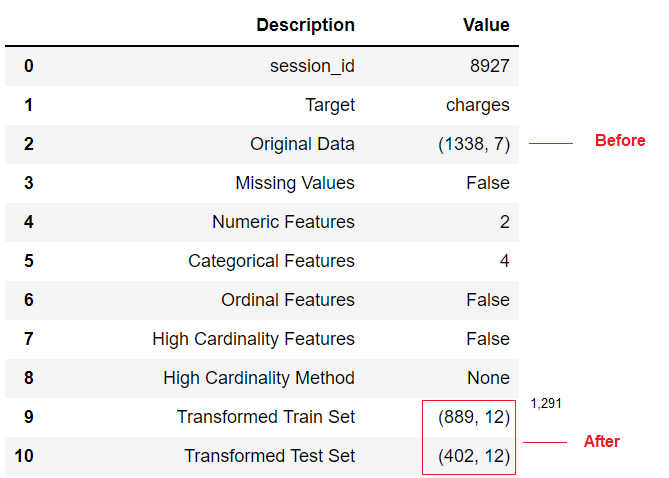The width and height of the screenshot is (669, 478).
Task: Click the Target row label
Action: pyautogui.click(x=330, y=105)
